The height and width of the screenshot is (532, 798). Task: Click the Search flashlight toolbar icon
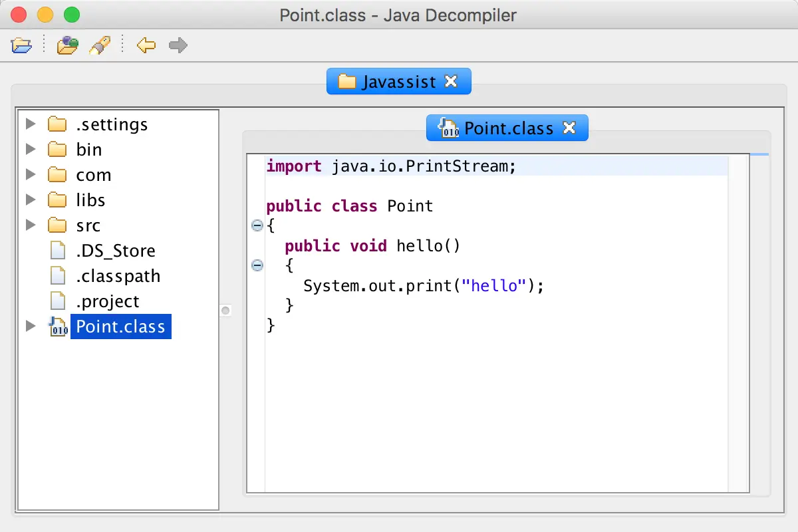tap(100, 45)
